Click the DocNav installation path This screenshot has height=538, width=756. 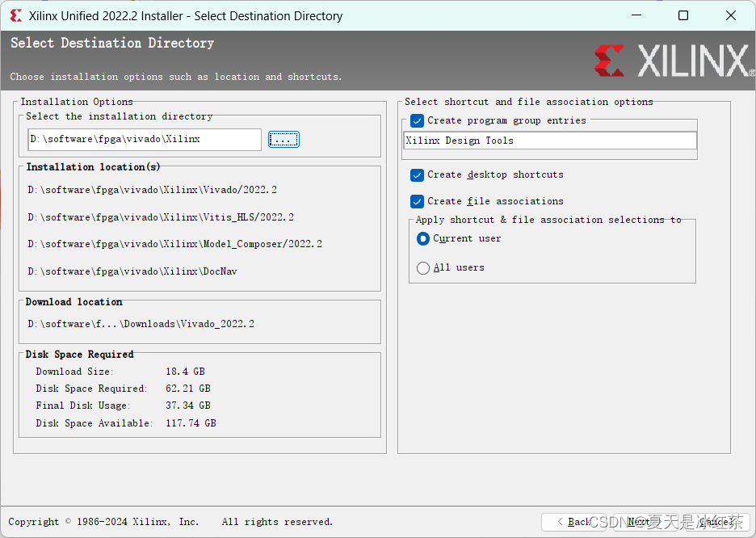[132, 271]
